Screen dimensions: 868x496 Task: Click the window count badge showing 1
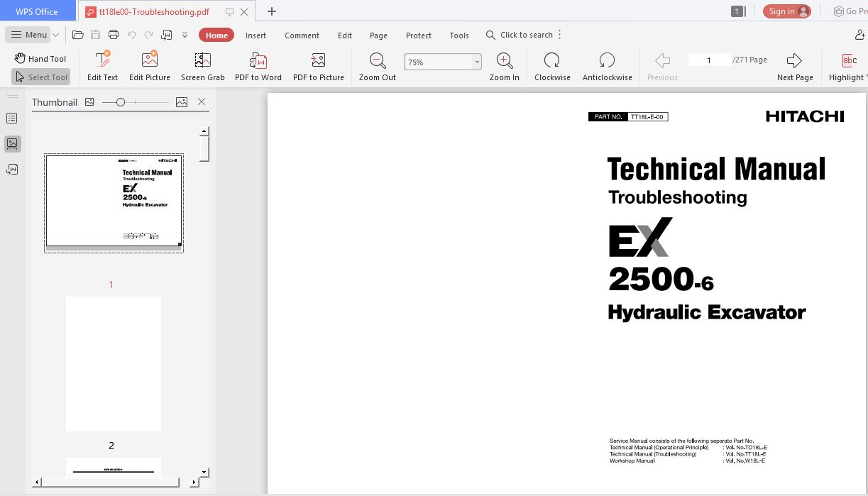[737, 11]
